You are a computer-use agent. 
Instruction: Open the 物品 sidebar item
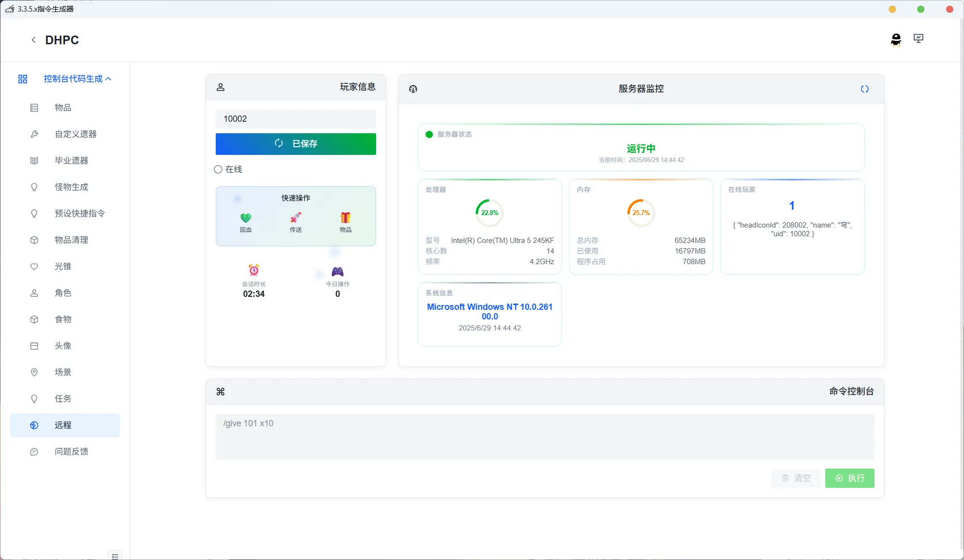65,108
